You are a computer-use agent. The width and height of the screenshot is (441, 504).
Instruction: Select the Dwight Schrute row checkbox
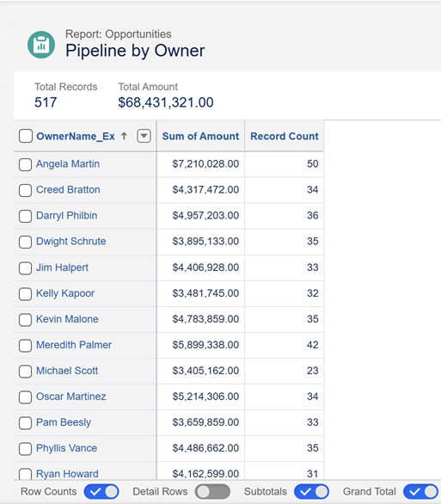25,242
